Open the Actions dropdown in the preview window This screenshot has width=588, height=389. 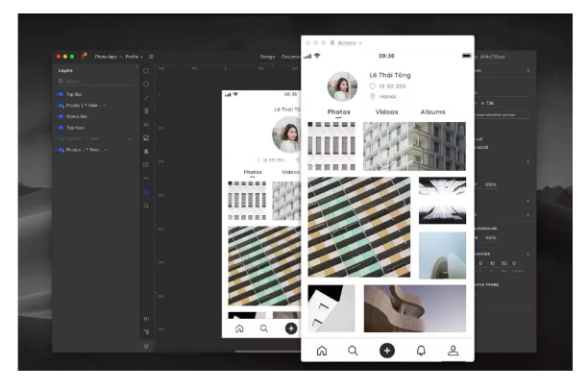point(350,43)
